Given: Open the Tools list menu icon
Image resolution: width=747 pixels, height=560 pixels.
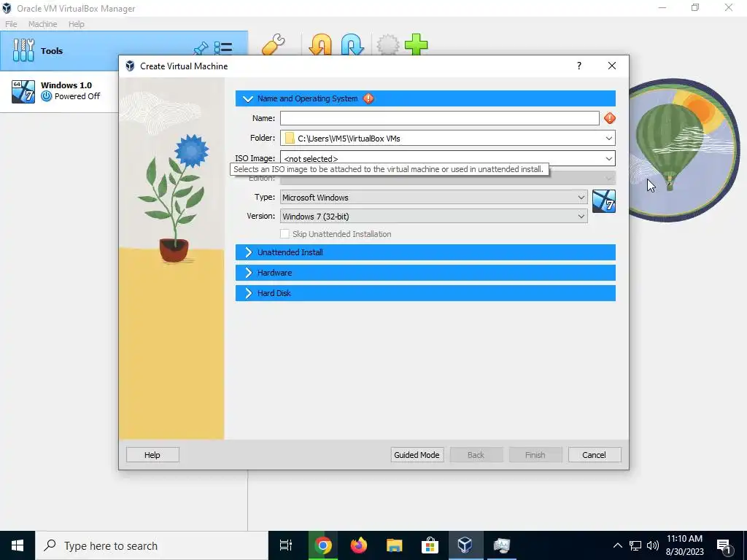Looking at the screenshot, I should tap(223, 48).
